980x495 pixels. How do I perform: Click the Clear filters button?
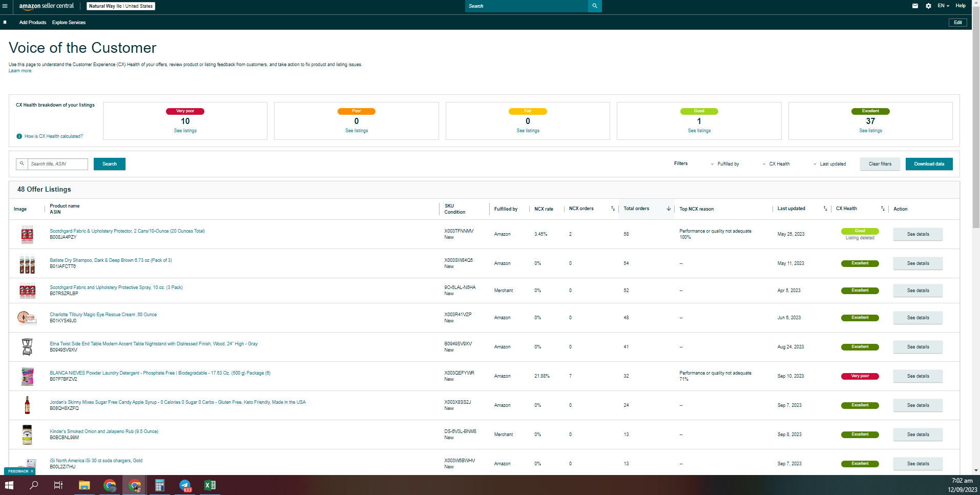coord(880,164)
